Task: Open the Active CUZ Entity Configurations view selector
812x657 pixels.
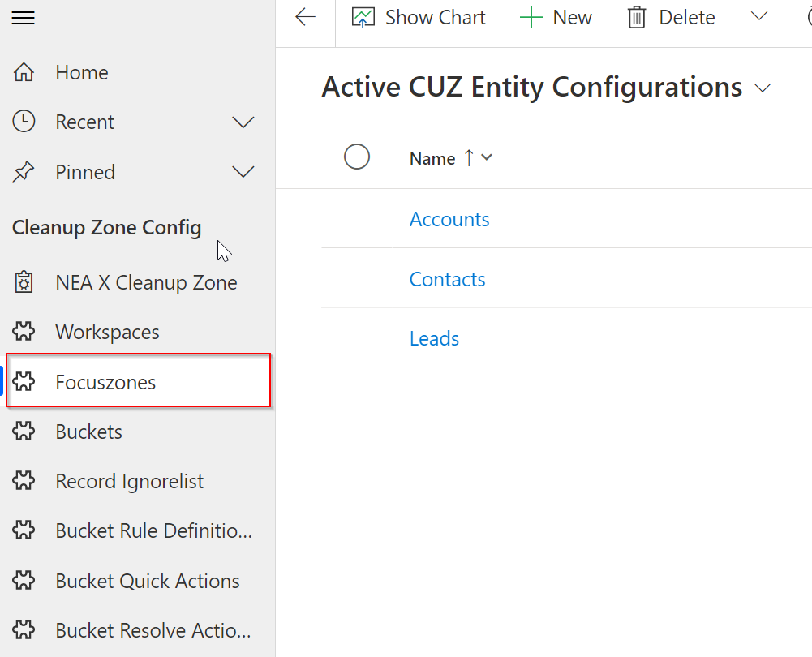Action: coord(763,88)
